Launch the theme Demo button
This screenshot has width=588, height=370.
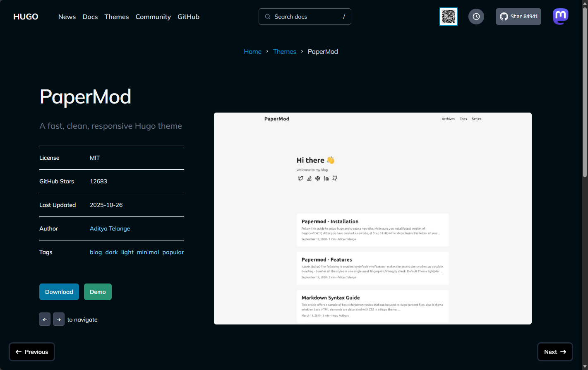click(98, 292)
